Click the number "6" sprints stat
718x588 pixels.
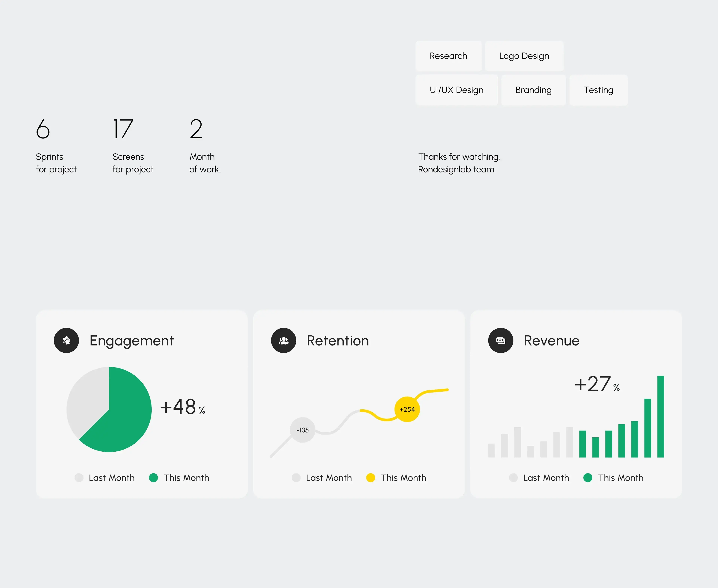coord(43,129)
